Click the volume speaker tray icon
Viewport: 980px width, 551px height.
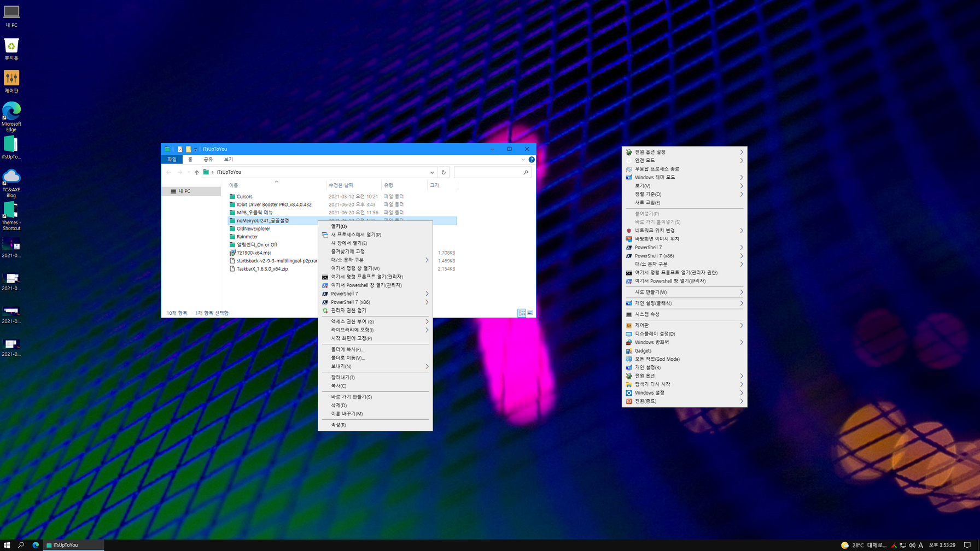tap(912, 545)
